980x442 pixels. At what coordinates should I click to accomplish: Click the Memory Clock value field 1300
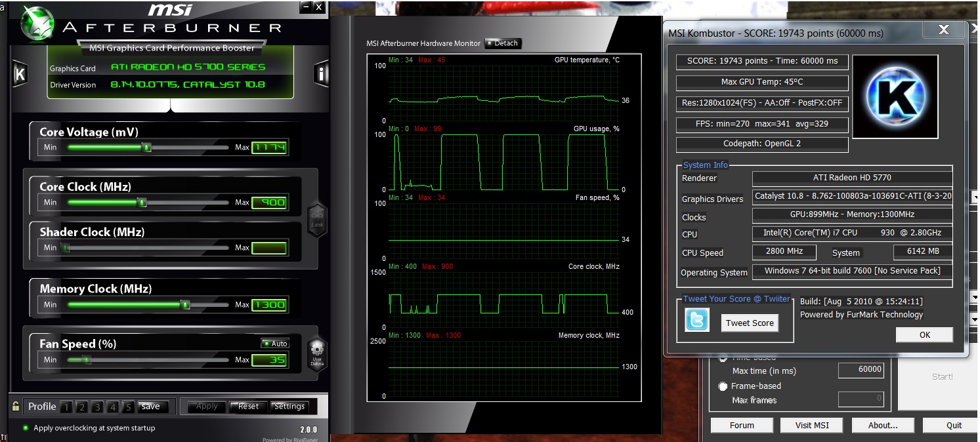pos(269,304)
